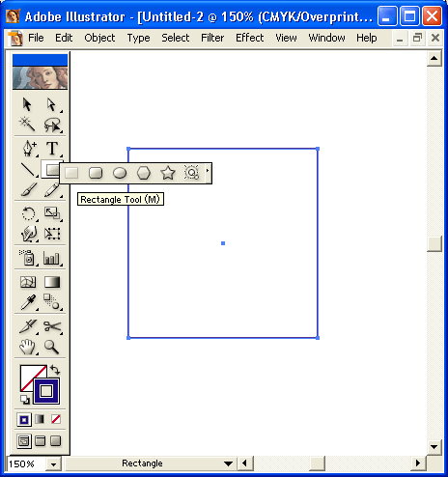Open the zoom level 150% dropdown

tap(53, 464)
